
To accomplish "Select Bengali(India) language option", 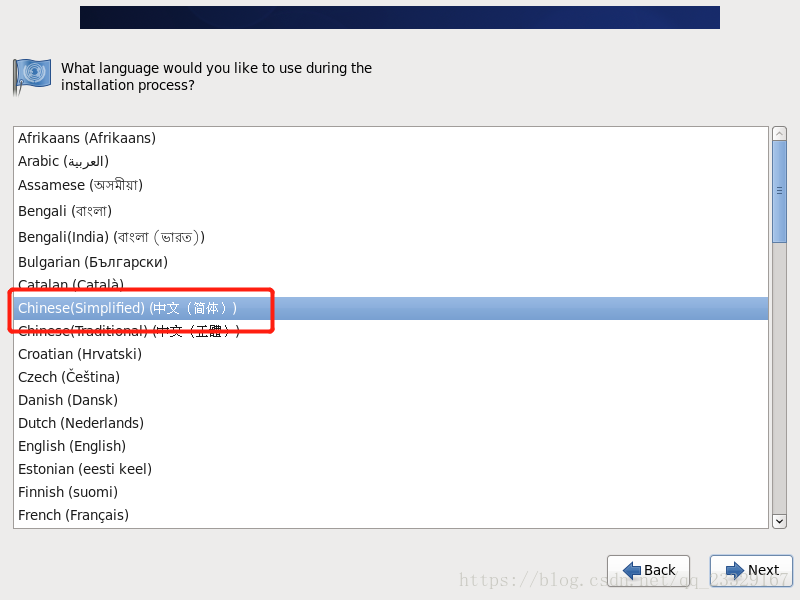I will [x=391, y=237].
